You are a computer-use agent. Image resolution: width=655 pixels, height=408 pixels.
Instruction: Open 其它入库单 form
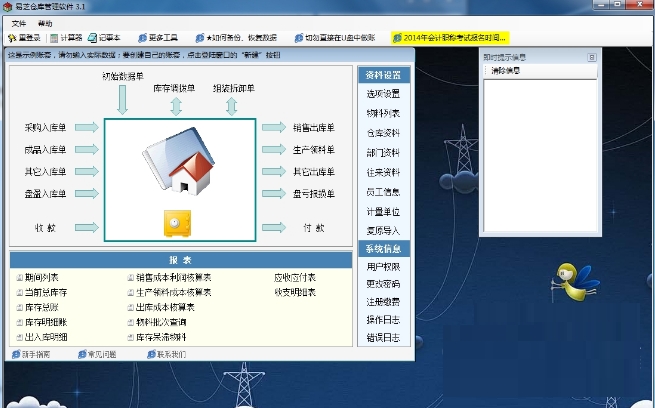click(45, 172)
